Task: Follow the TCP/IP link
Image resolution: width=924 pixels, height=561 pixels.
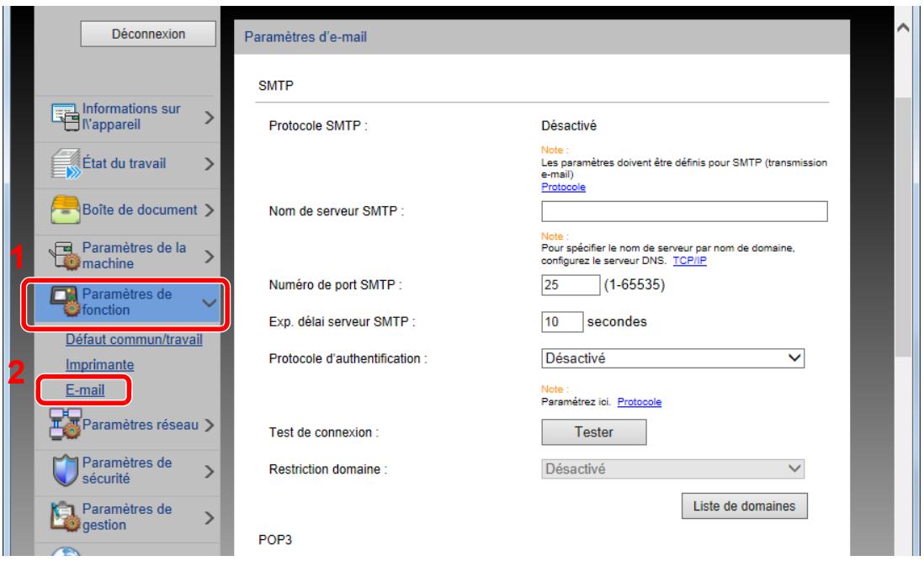Action: [693, 262]
